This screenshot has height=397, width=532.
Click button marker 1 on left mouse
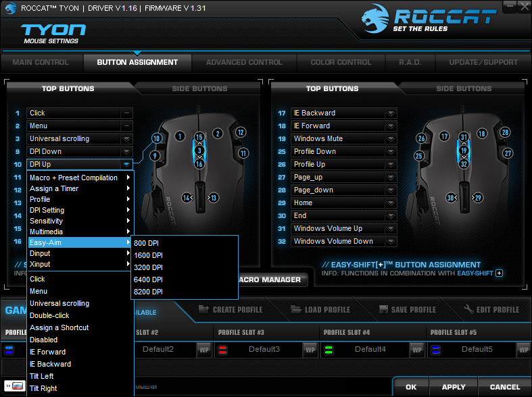(x=180, y=136)
